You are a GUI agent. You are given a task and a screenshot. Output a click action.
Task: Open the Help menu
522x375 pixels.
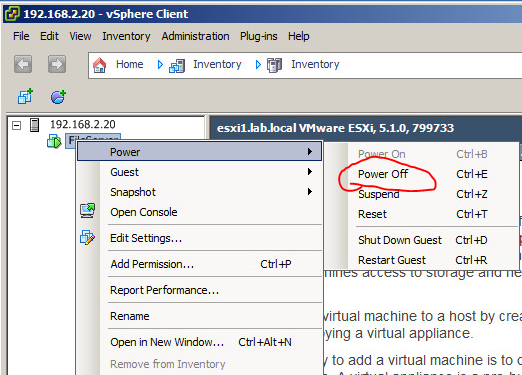pyautogui.click(x=299, y=36)
